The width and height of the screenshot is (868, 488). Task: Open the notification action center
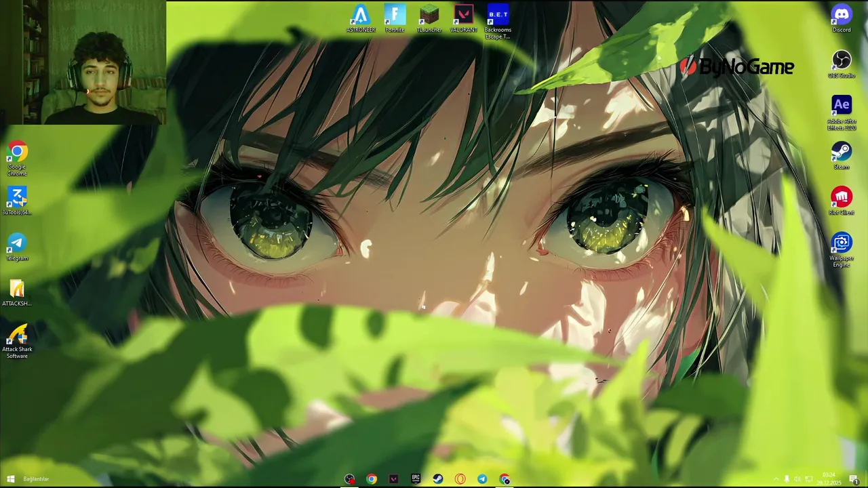pyautogui.click(x=854, y=479)
